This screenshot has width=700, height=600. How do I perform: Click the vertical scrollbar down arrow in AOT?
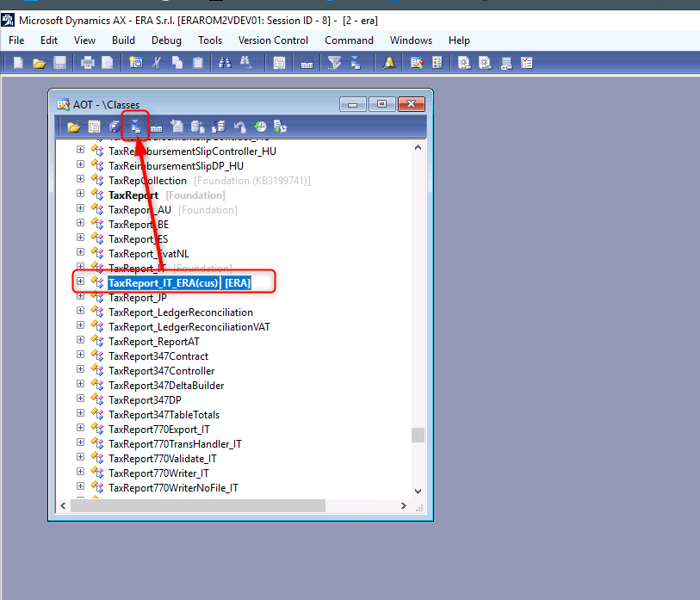pos(418,491)
